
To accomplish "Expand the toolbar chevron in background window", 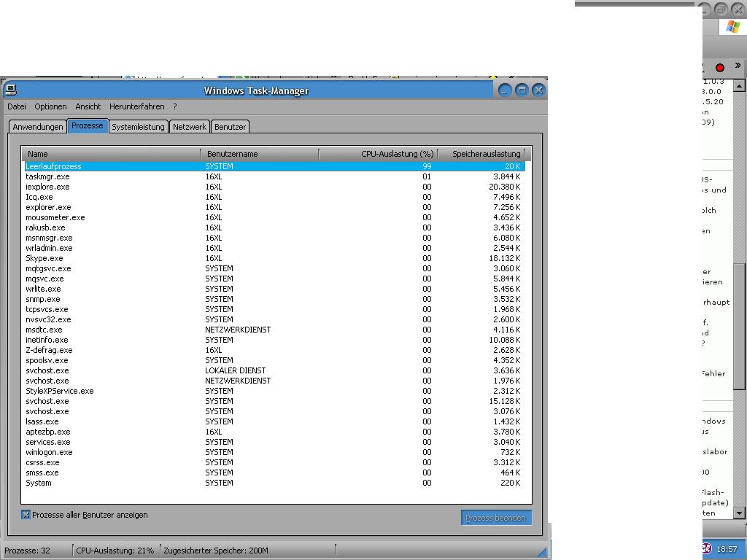I will tap(738, 66).
